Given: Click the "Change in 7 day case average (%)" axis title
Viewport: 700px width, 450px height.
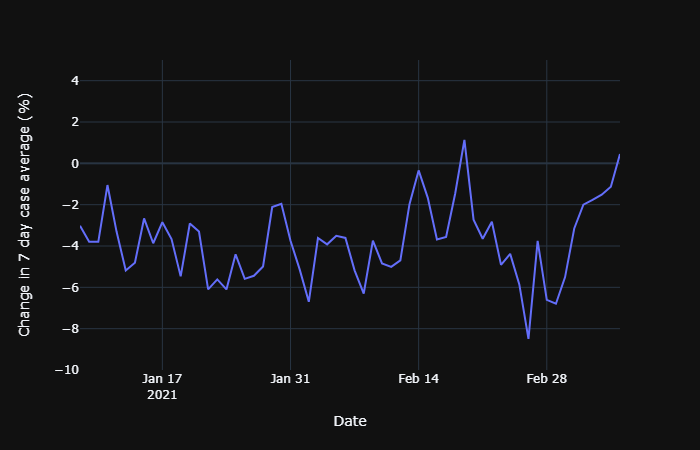Looking at the screenshot, I should (24, 215).
